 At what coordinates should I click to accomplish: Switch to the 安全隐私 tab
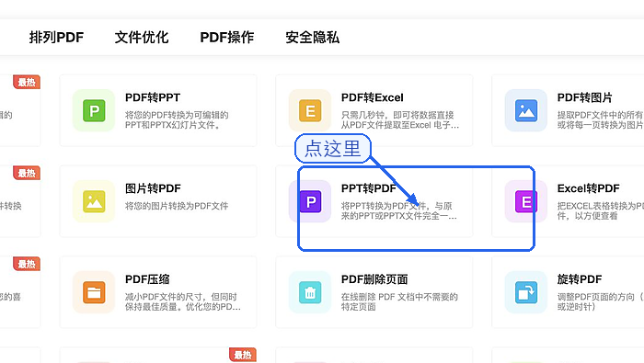[x=312, y=38]
